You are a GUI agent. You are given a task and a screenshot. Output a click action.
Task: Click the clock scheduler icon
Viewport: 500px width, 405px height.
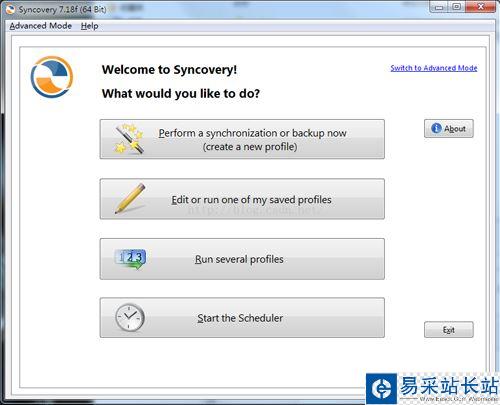pyautogui.click(x=130, y=317)
